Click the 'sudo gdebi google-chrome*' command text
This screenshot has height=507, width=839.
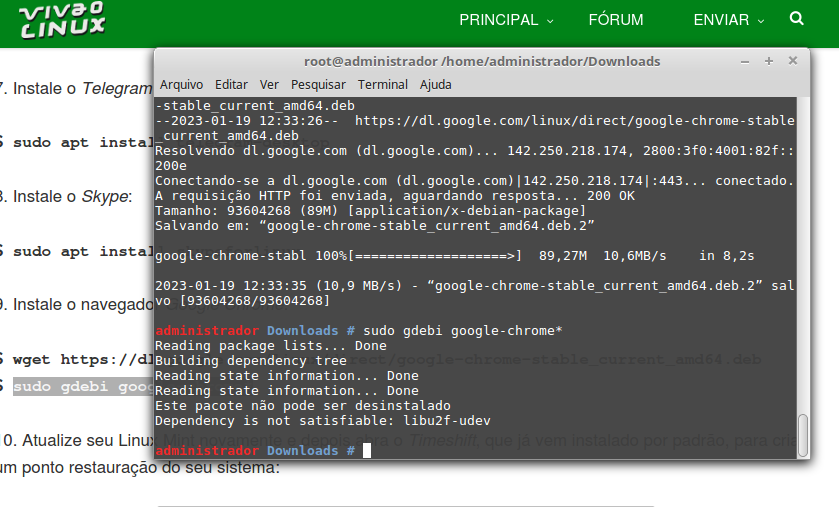coord(463,331)
